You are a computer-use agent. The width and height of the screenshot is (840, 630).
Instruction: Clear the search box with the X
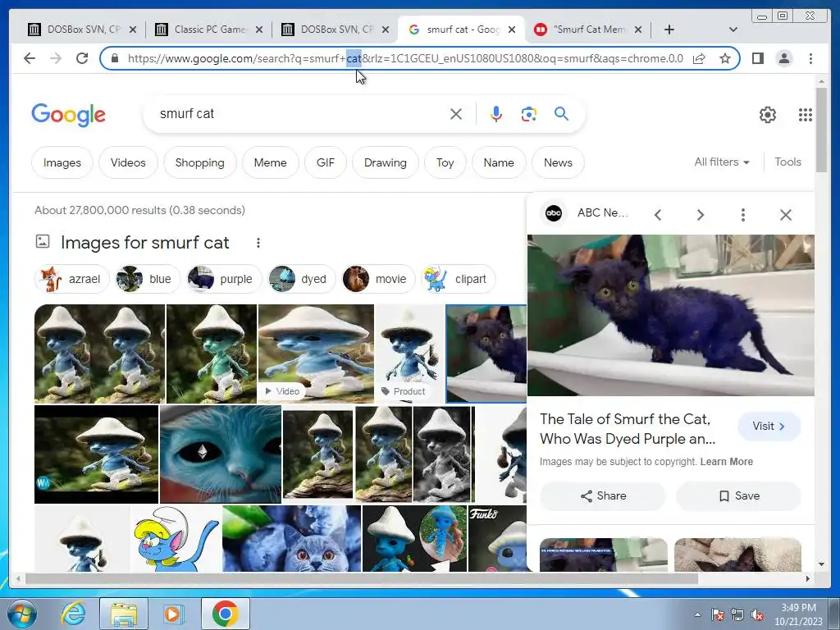[x=456, y=114]
